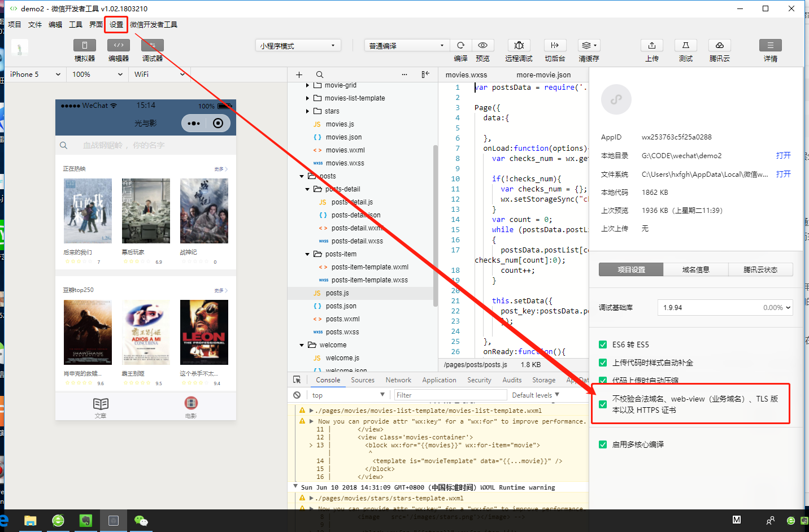Tap the 文章 tab bar icon in simulator
The height and width of the screenshot is (532, 809).
tap(101, 404)
